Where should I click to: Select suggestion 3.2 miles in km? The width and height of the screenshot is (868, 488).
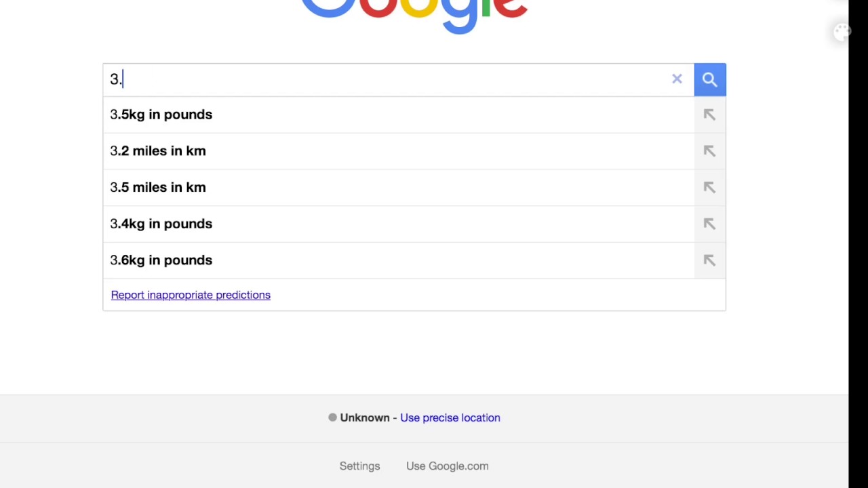(x=398, y=151)
